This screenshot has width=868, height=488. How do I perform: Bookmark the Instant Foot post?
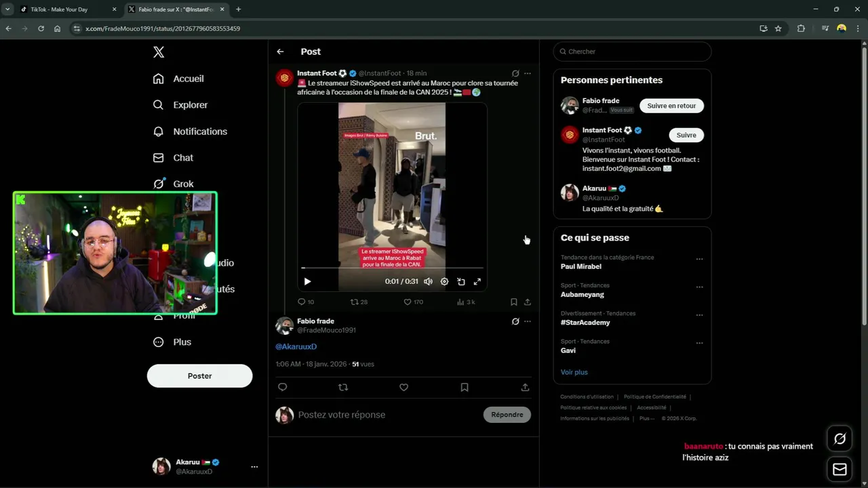point(514,302)
